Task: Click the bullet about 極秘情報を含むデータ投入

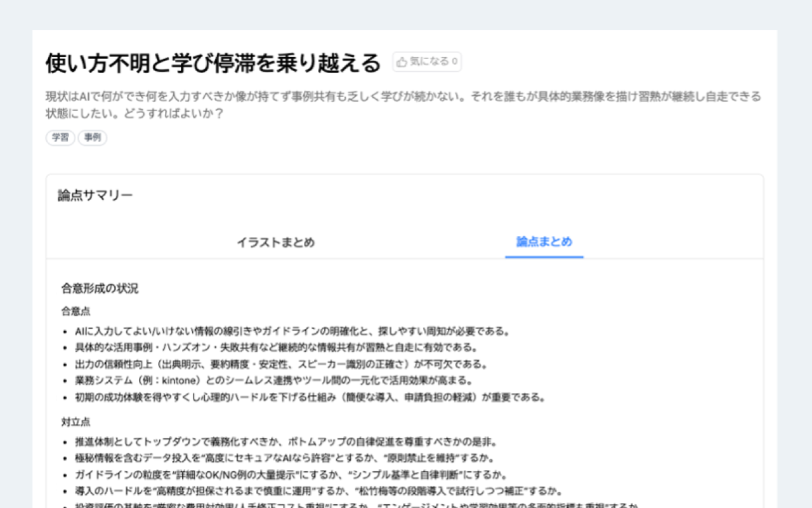Action: (284, 458)
